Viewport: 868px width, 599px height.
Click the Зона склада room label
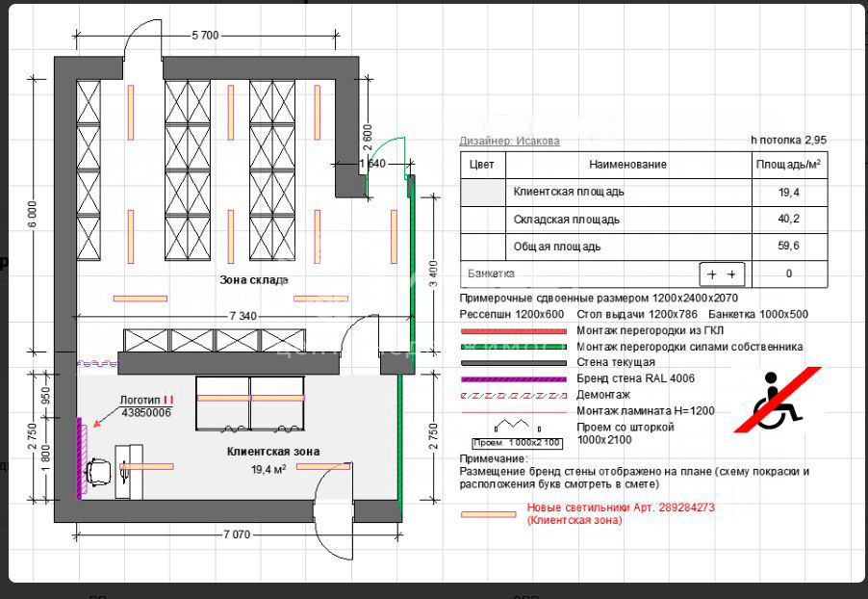pos(253,280)
